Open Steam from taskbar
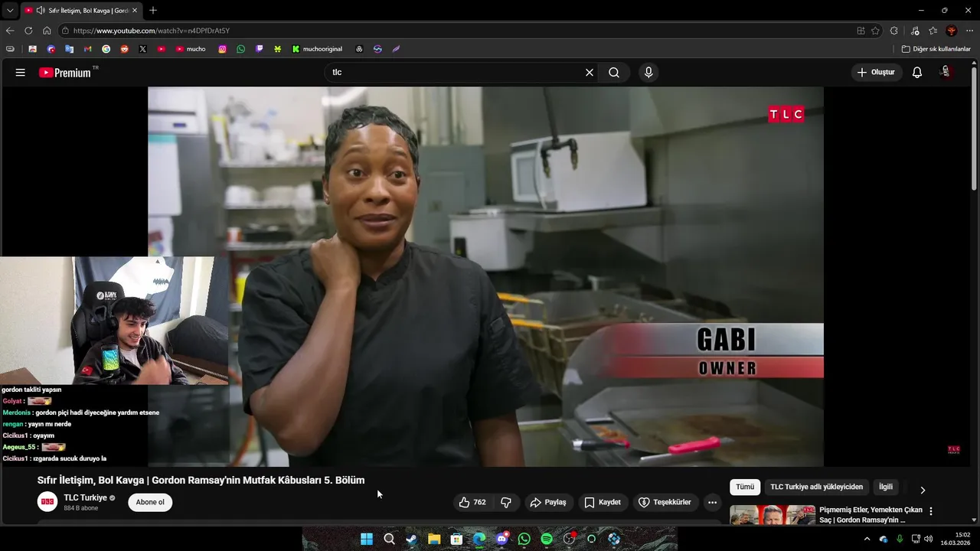This screenshot has height=551, width=980. 412,539
